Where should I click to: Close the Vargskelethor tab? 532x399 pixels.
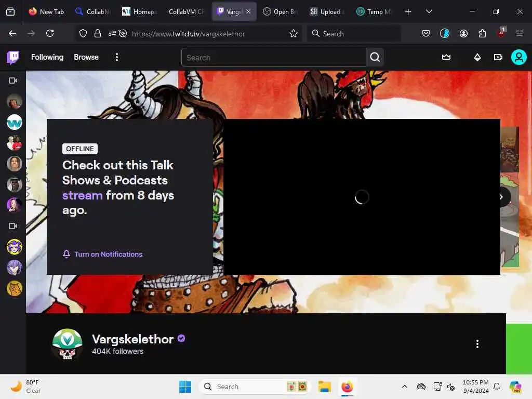pos(248,11)
